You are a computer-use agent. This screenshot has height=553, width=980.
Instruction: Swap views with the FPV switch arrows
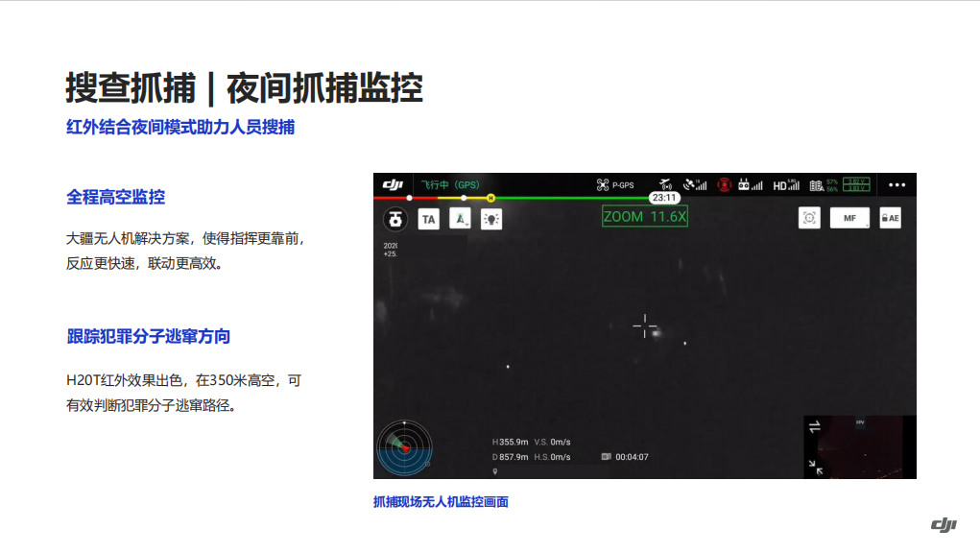point(814,428)
